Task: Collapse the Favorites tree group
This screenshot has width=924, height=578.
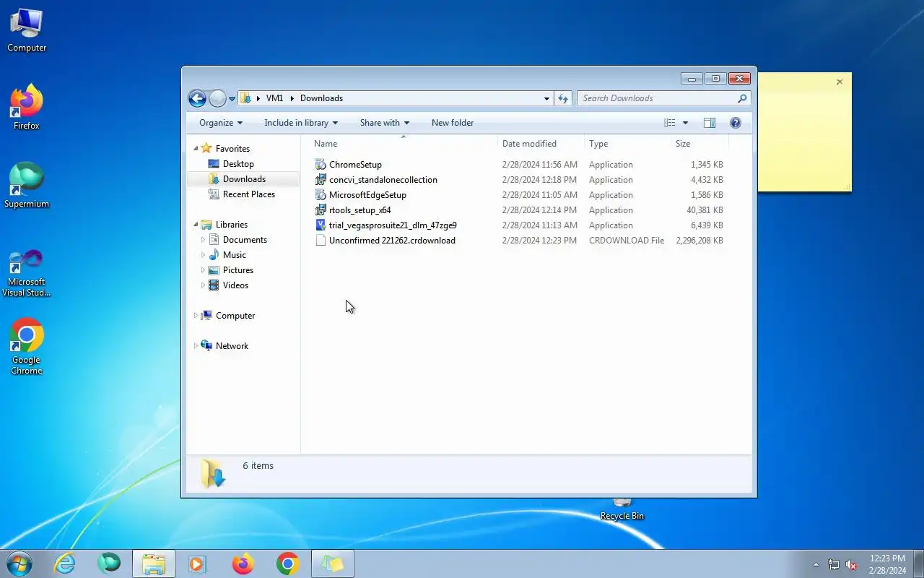Action: (196, 149)
